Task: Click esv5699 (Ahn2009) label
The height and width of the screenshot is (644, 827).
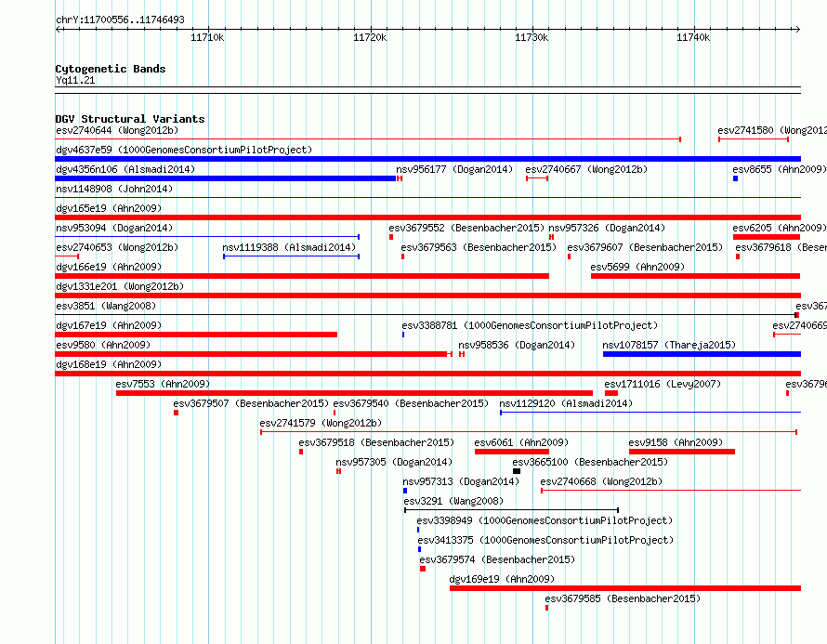Action: tap(637, 267)
